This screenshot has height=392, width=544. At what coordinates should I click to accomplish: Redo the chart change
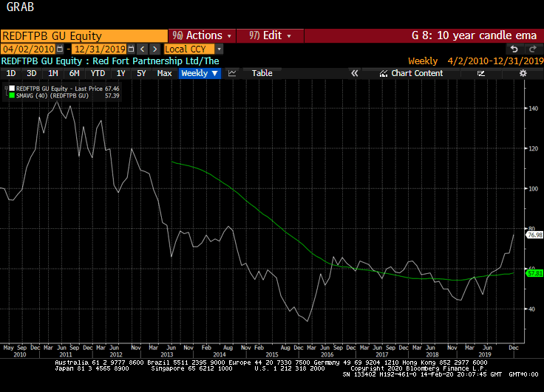pyautogui.click(x=532, y=49)
